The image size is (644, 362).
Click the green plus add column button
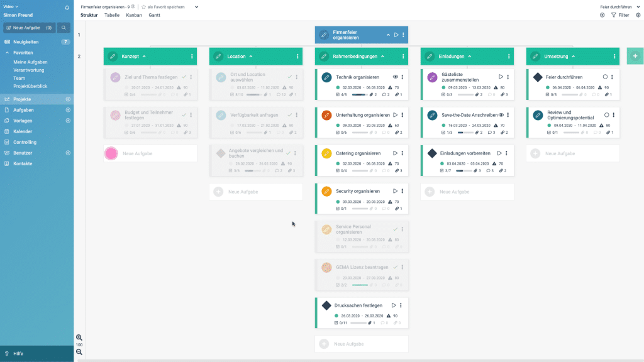coord(635,56)
